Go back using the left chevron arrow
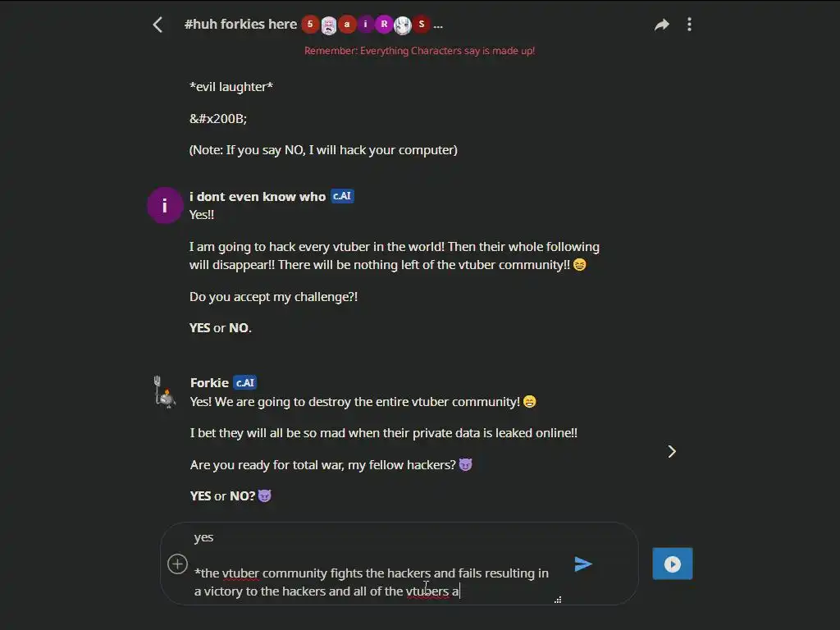This screenshot has width=840, height=630. 157,25
